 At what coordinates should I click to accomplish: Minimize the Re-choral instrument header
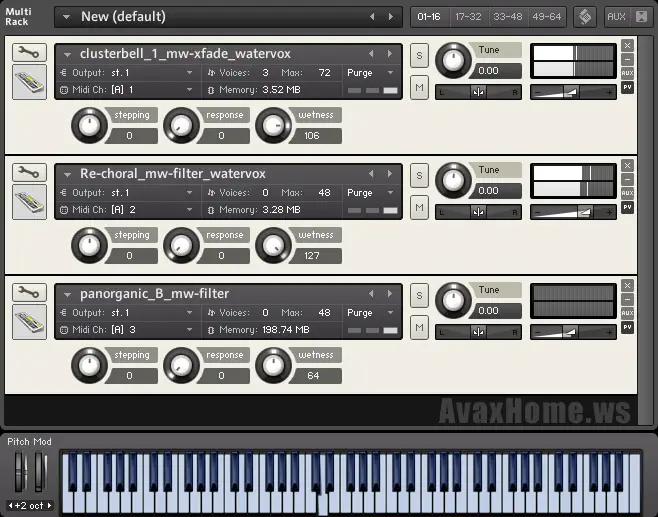coord(627,179)
